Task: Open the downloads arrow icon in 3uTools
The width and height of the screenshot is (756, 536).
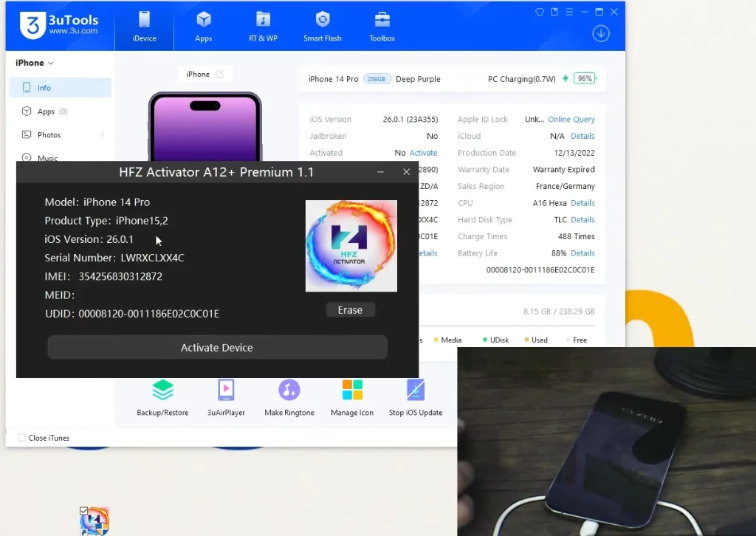Action: (x=601, y=34)
